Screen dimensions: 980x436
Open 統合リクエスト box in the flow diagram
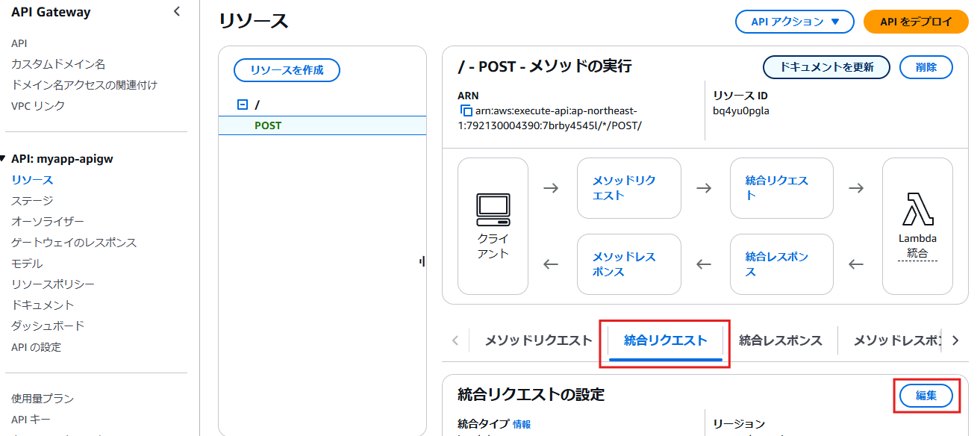click(x=781, y=188)
